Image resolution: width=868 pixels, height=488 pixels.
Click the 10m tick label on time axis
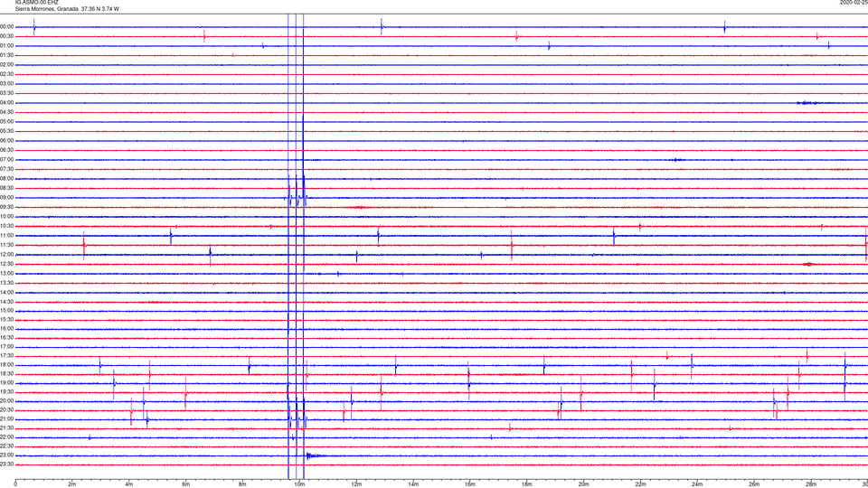click(299, 484)
